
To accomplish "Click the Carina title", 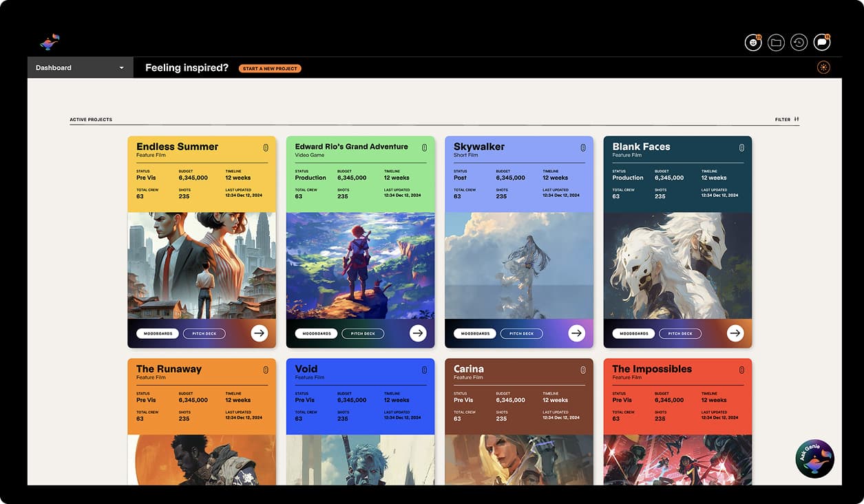I will point(469,369).
